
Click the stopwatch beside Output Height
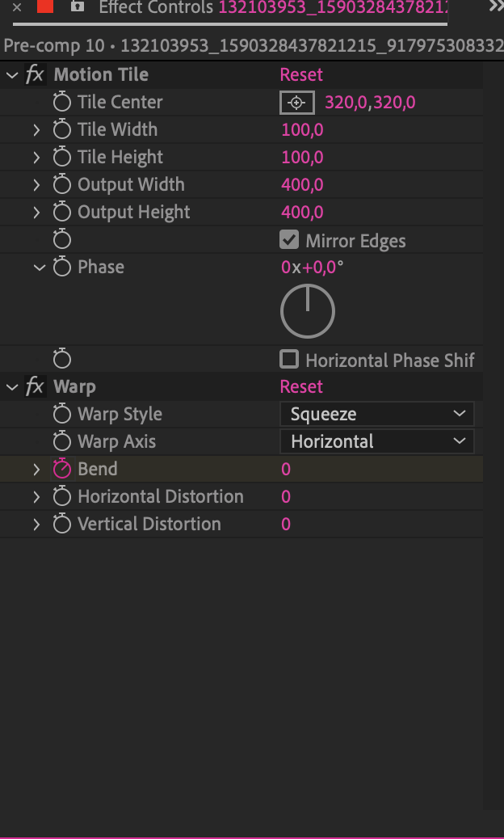(62, 212)
